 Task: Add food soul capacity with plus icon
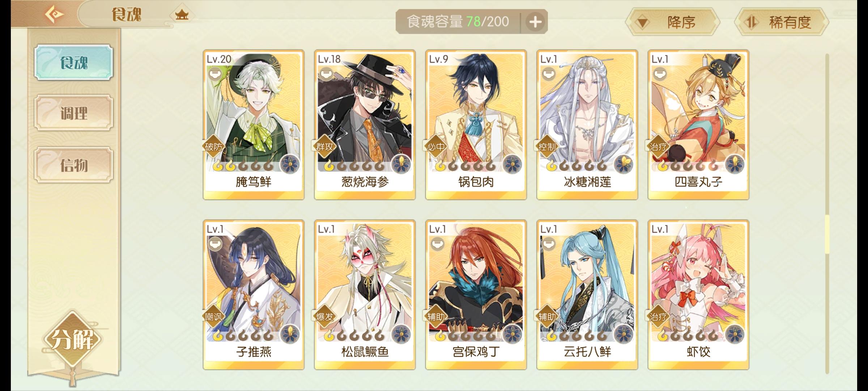coord(535,22)
